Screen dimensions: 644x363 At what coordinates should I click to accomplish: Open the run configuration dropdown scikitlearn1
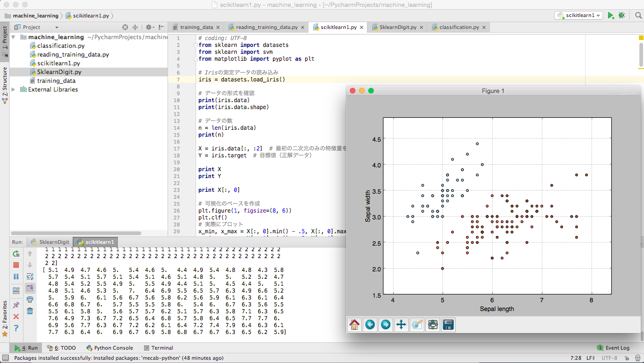point(579,15)
